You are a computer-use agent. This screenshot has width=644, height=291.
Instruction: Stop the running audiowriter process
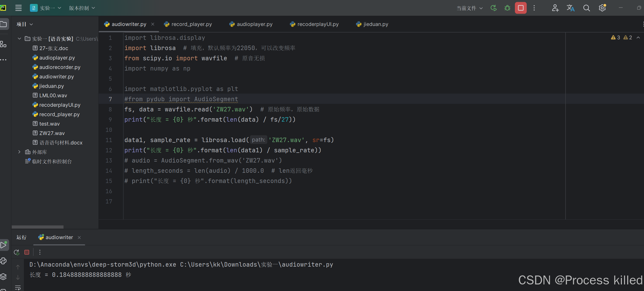click(27, 252)
